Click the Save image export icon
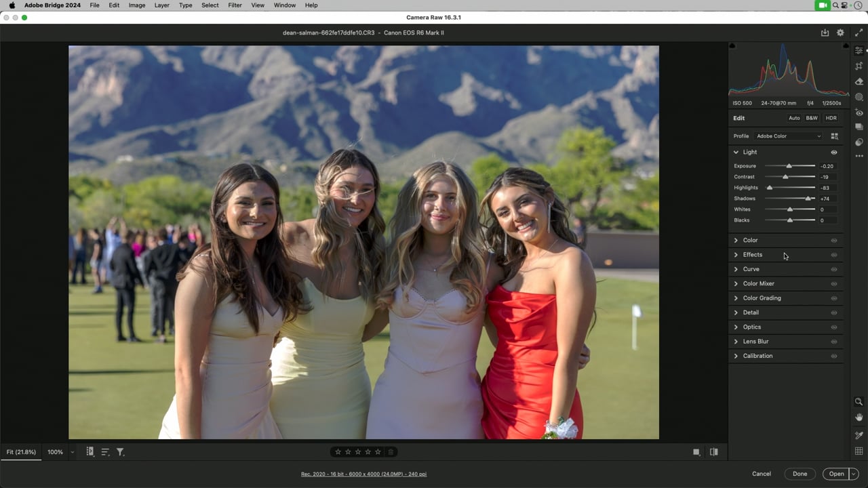 825,33
